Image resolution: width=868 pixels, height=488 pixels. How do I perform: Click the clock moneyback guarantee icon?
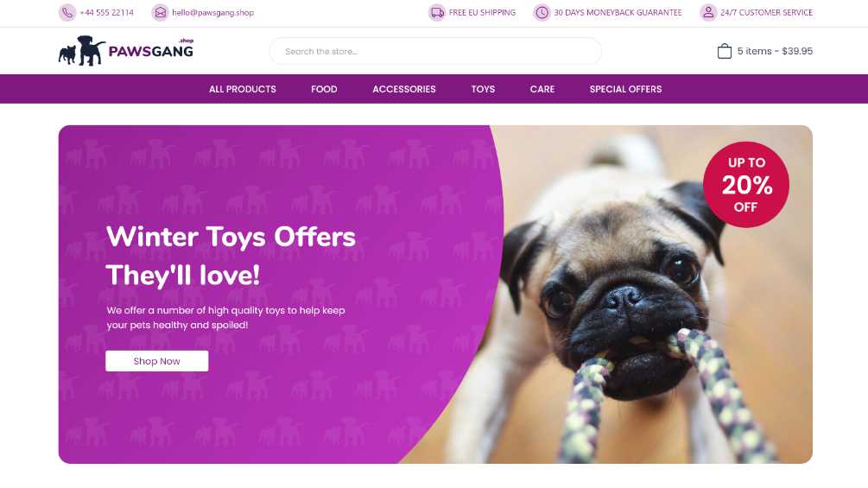(x=542, y=12)
